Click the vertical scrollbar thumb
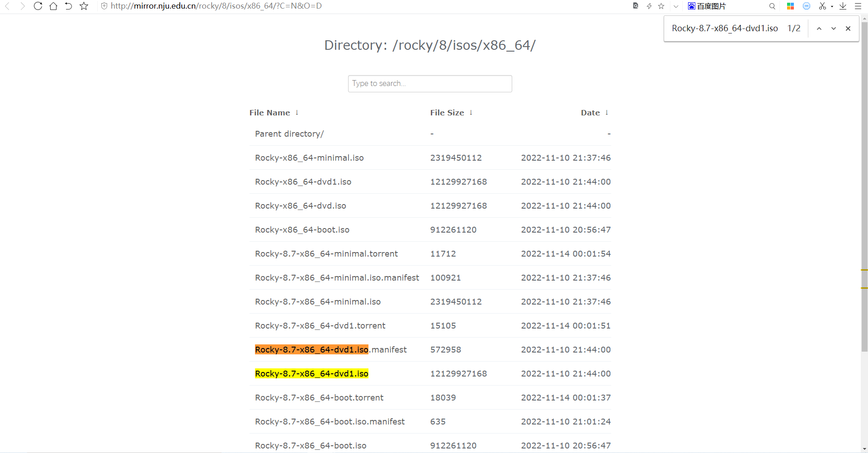Screen dimensions: 868x453 point(864,187)
